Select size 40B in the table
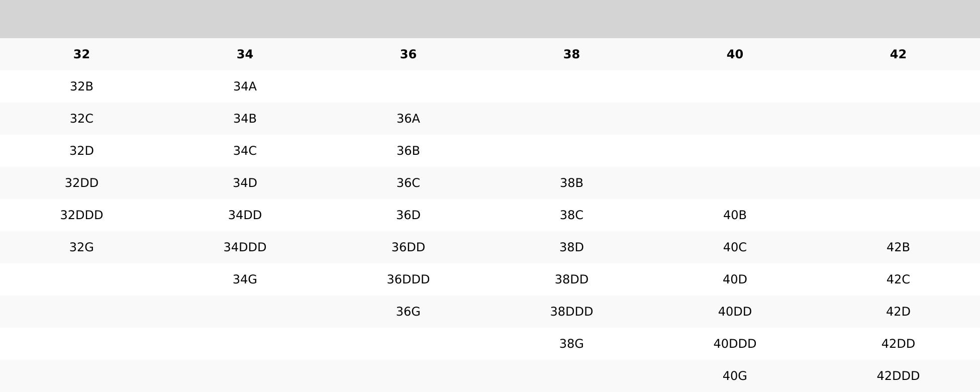Viewport: 980px width, 392px height. click(735, 215)
